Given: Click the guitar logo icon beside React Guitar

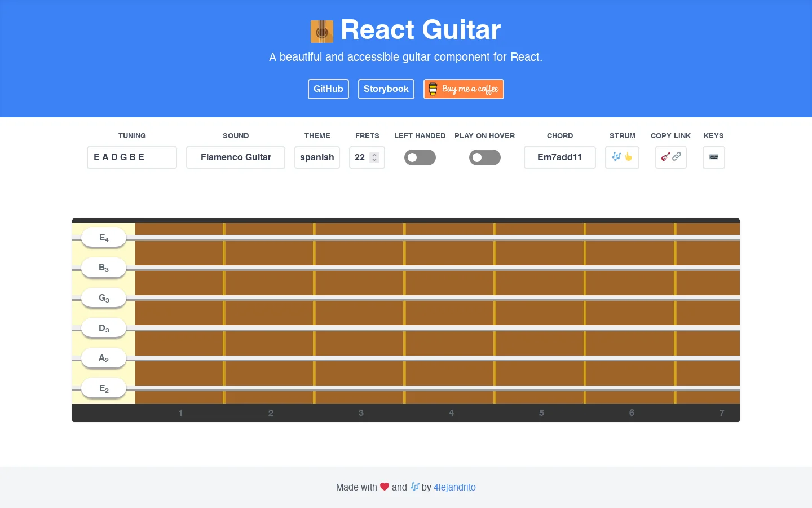Looking at the screenshot, I should point(322,32).
